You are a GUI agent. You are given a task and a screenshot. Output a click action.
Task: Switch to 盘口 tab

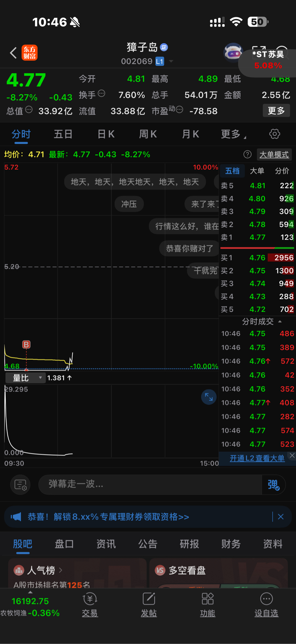[x=64, y=544]
